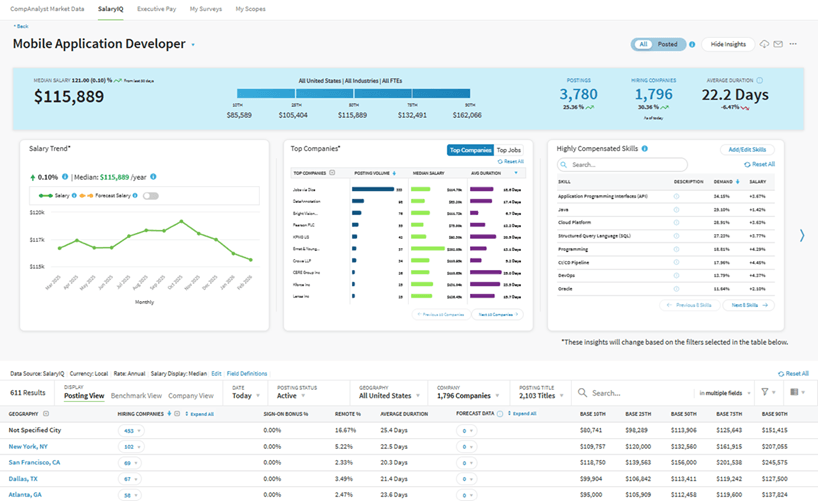Screen dimensions: 818x501
Task: Expand 102 hiring companies for New York
Action: (131, 447)
